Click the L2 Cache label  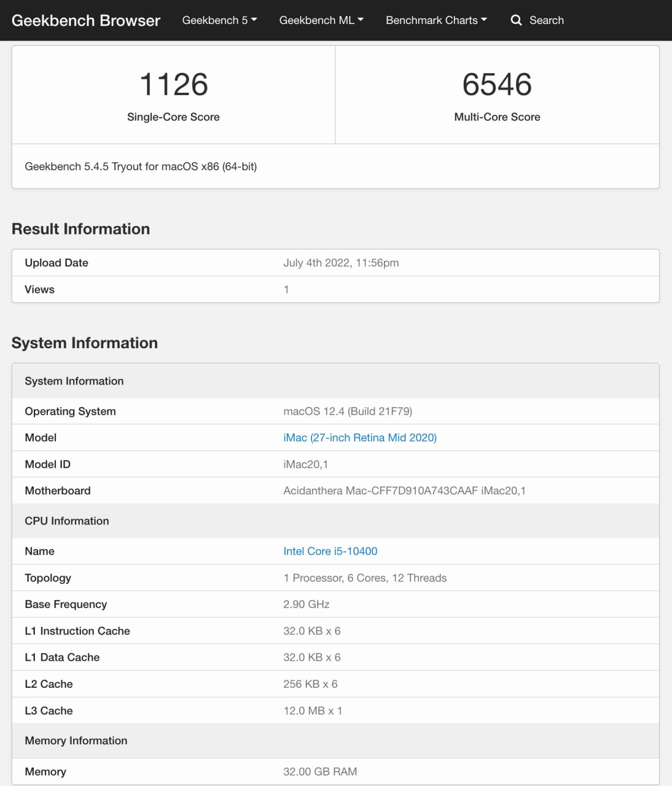click(x=49, y=684)
